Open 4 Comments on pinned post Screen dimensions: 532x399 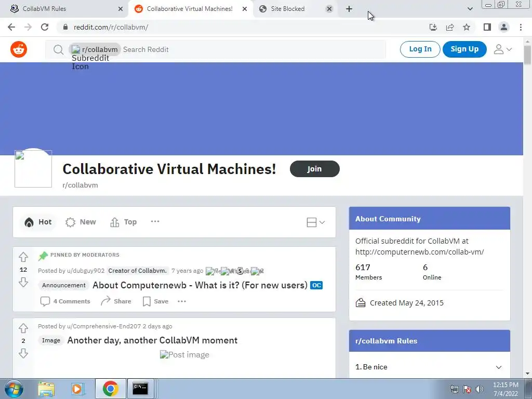tap(65, 301)
